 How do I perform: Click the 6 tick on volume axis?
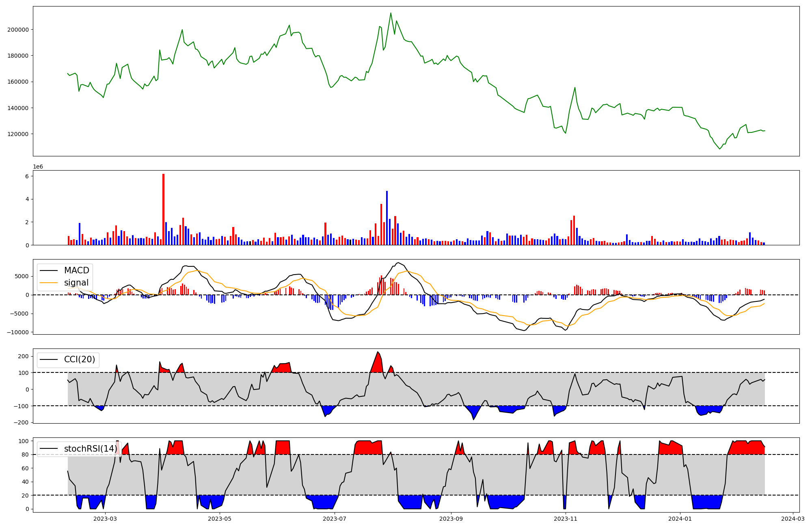(27, 176)
